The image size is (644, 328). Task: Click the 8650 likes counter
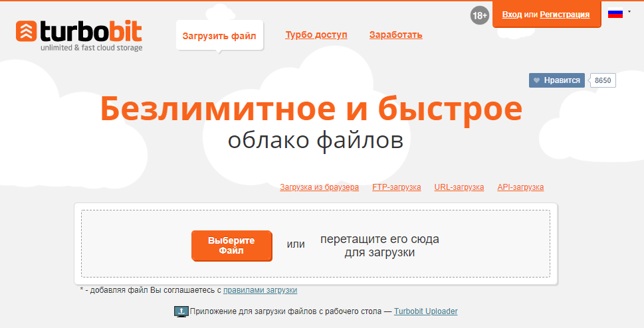click(x=603, y=80)
